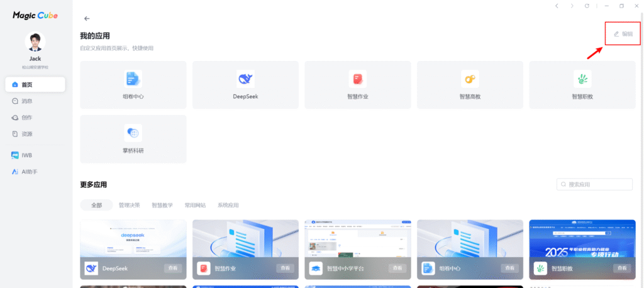Switch to the 智慧教学 tab

[162, 205]
